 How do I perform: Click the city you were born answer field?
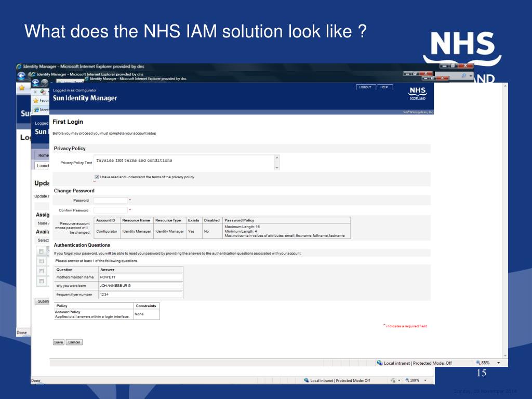[140, 286]
